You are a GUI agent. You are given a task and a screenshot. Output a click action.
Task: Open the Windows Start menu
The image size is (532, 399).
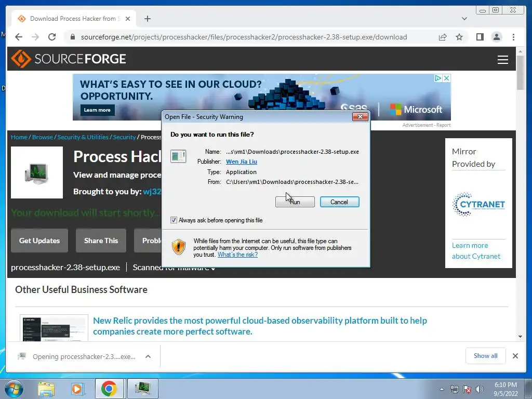pyautogui.click(x=14, y=389)
